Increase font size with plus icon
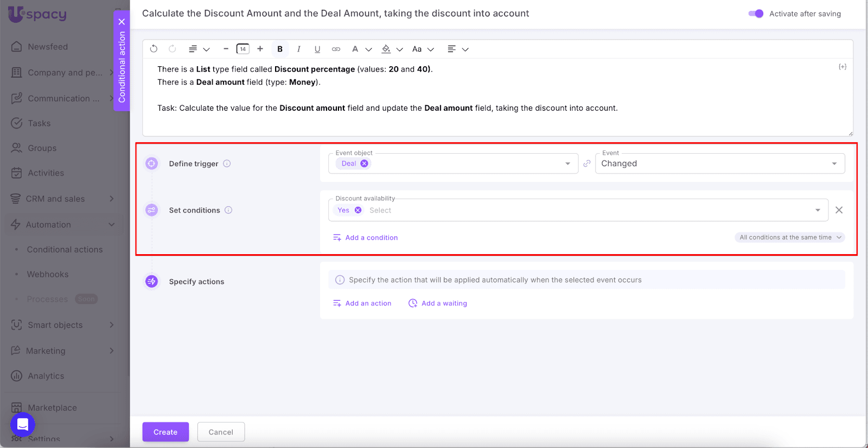The height and width of the screenshot is (448, 868). tap(260, 49)
